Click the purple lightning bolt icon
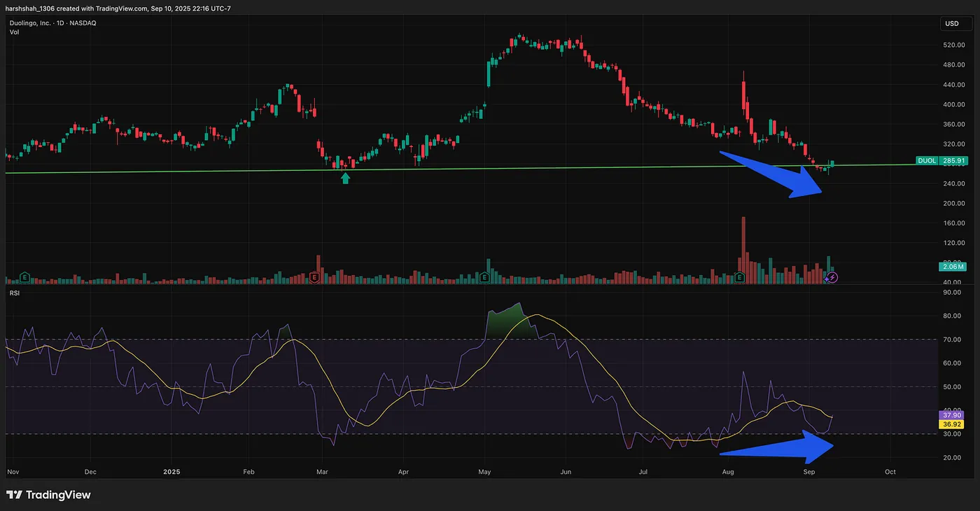The width and height of the screenshot is (980, 511). pyautogui.click(x=832, y=277)
